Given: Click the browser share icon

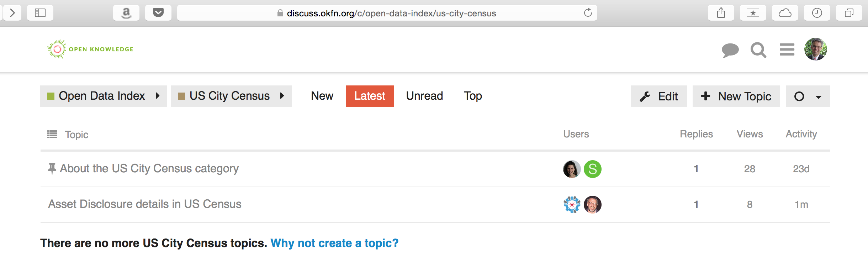Looking at the screenshot, I should [721, 13].
